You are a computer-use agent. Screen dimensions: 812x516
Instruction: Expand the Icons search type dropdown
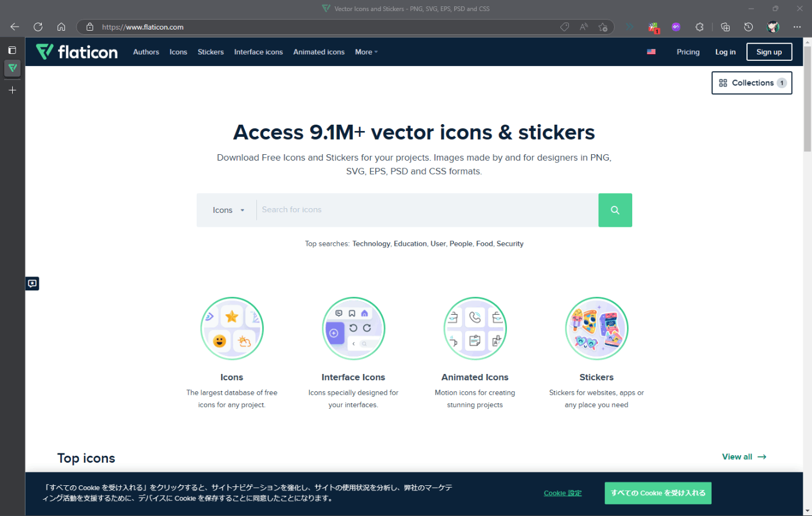pos(229,210)
